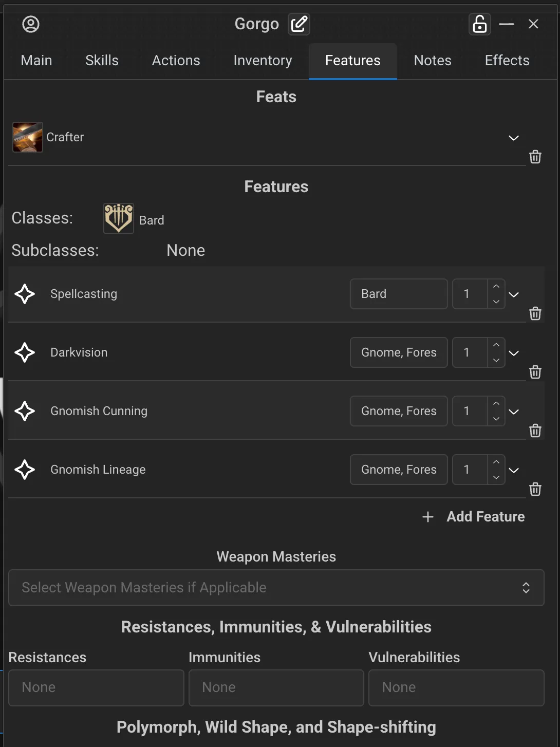
Task: Switch to the Inventory tab
Action: (x=263, y=61)
